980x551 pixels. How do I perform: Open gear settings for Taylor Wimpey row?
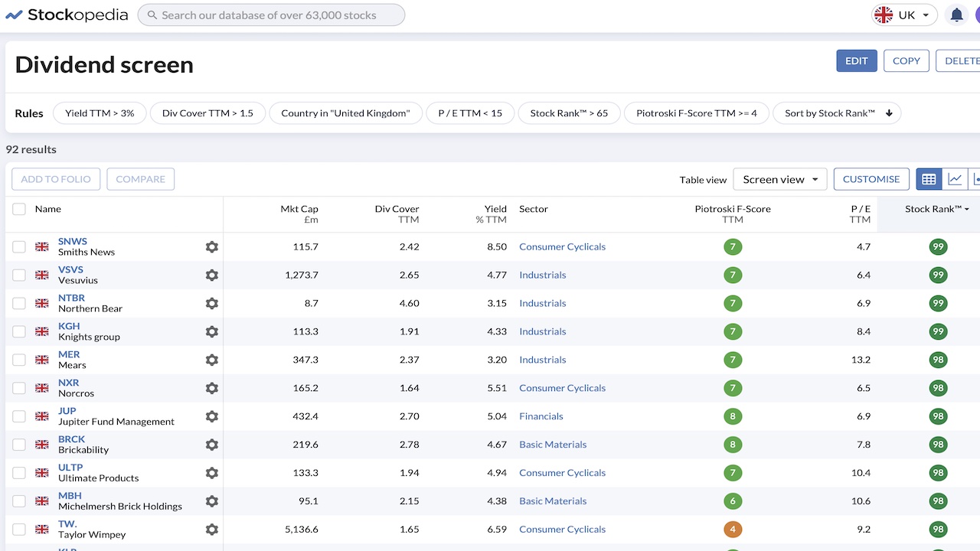pos(212,530)
